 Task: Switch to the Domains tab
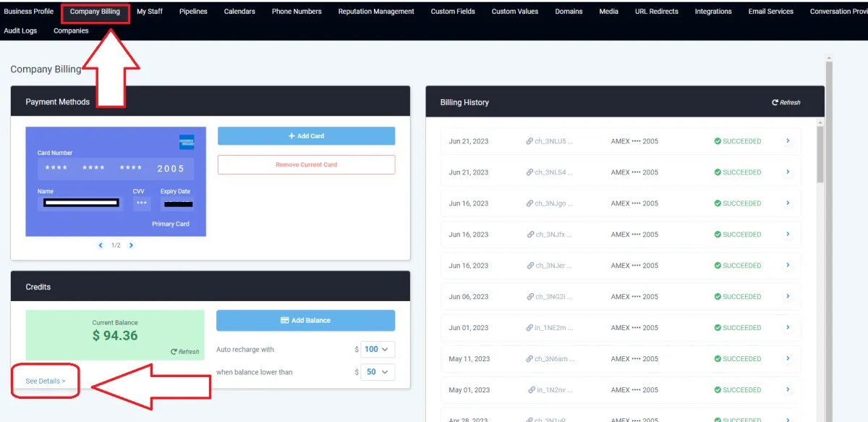click(x=569, y=12)
